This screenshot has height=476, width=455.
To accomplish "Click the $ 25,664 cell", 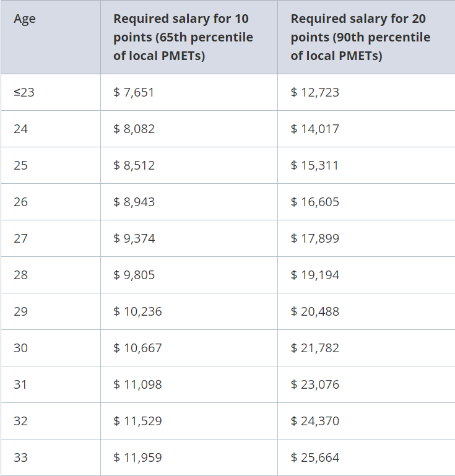I will click(x=314, y=457).
